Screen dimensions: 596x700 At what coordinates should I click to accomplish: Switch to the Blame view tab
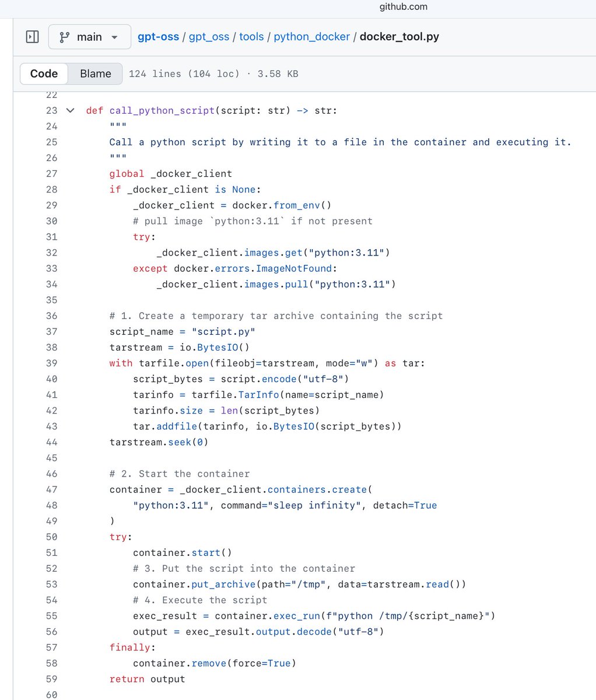pos(95,73)
